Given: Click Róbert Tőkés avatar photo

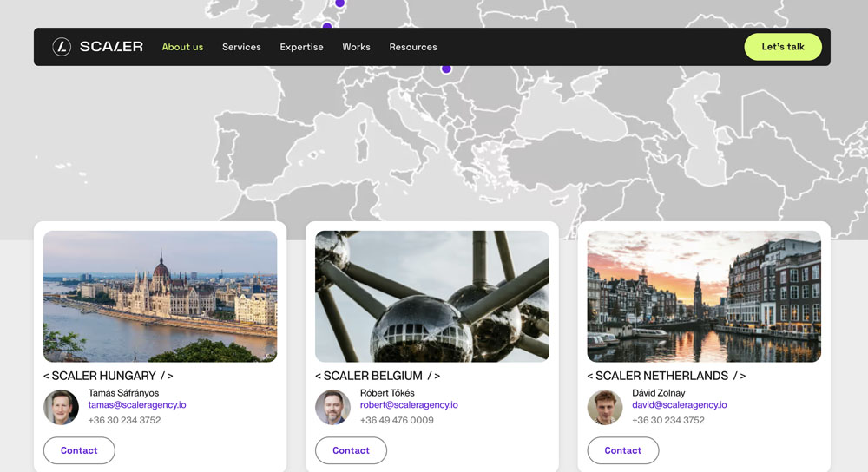Looking at the screenshot, I should click(332, 407).
